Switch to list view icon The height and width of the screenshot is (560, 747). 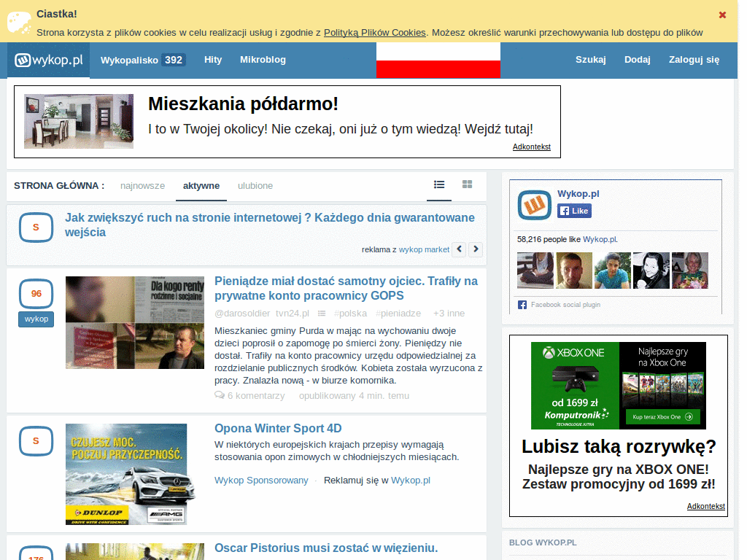(x=438, y=184)
